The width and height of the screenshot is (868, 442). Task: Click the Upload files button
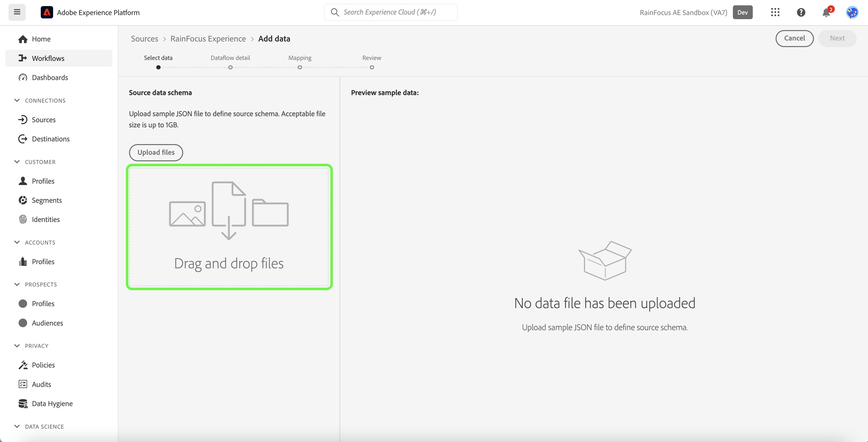coord(156,152)
